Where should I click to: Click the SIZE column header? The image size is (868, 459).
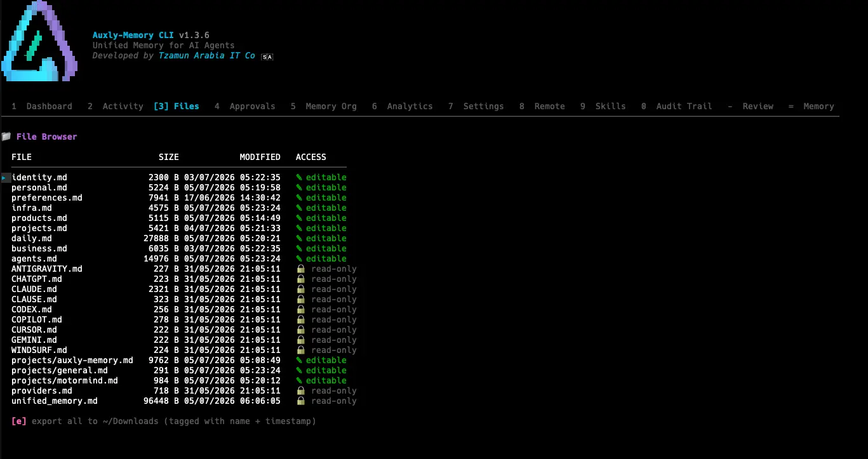169,157
